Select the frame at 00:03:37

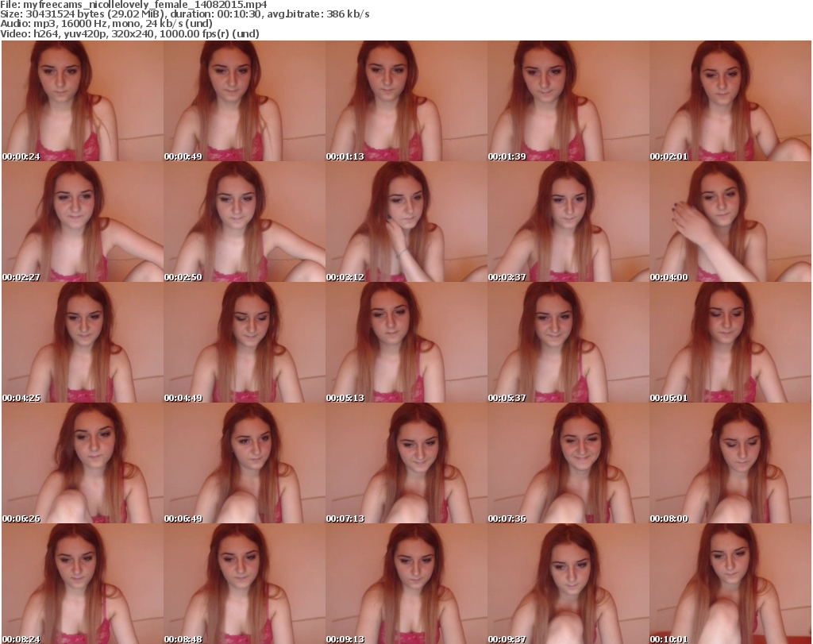click(x=568, y=222)
